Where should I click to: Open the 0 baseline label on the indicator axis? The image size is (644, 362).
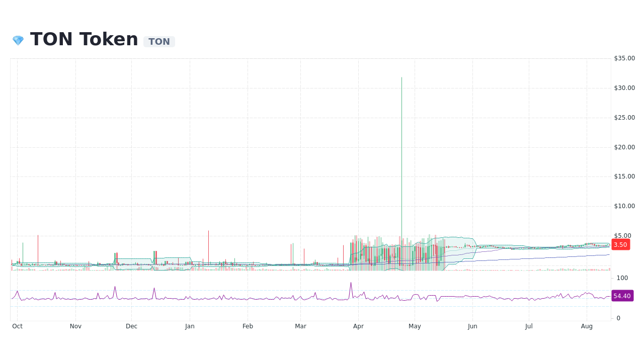617,317
